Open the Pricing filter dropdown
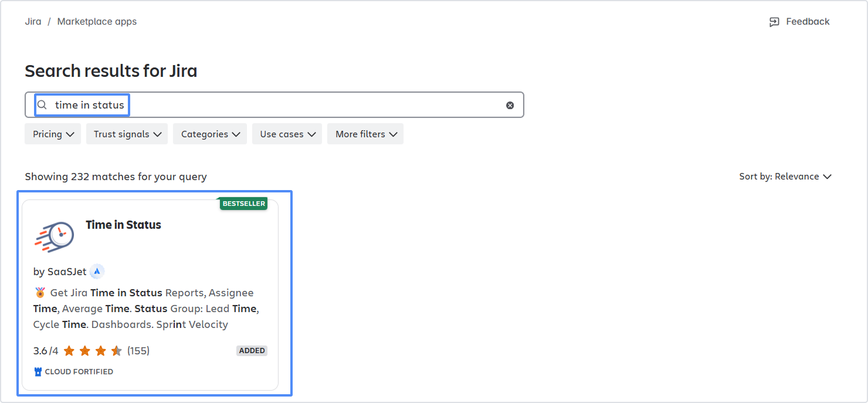The image size is (868, 403). (52, 134)
